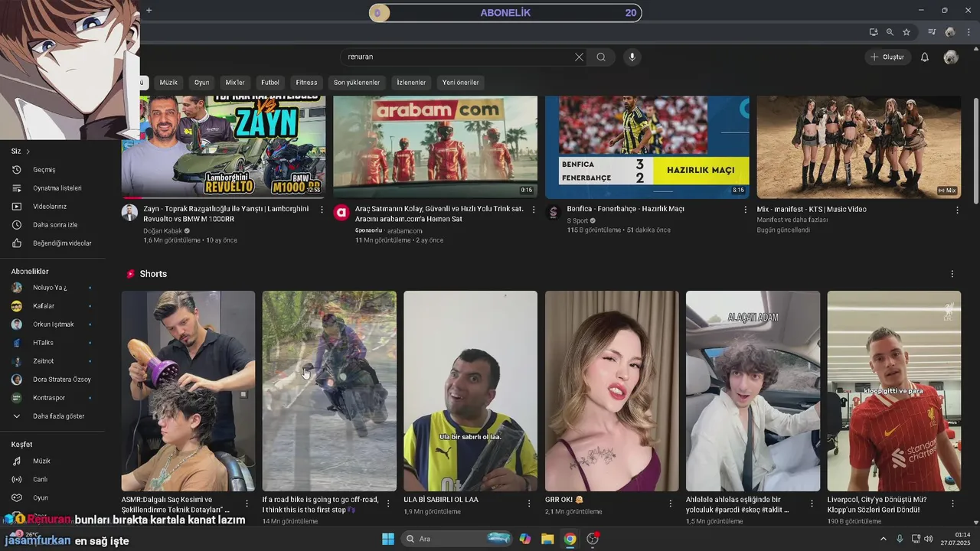980x551 pixels.
Task: Open YouTube notifications bell
Action: coord(924,57)
